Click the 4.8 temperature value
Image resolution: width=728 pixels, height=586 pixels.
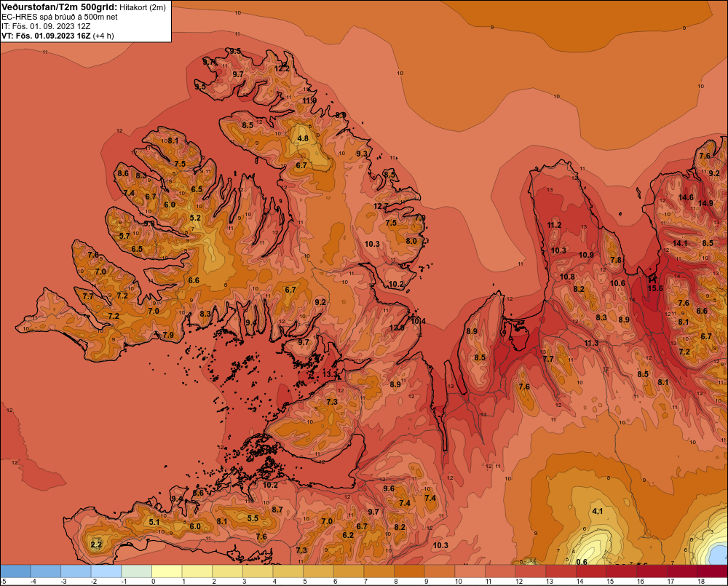tap(303, 138)
